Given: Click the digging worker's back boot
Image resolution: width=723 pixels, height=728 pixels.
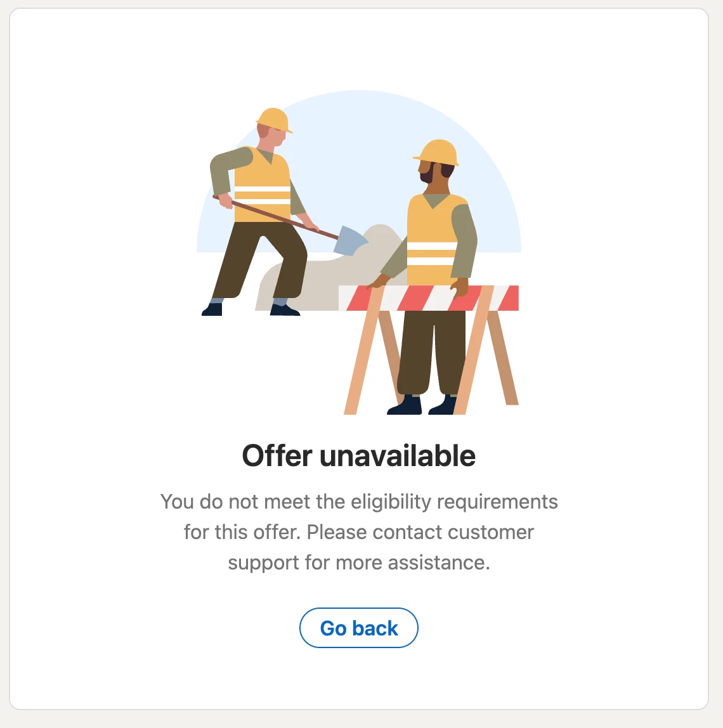Looking at the screenshot, I should point(212,309).
